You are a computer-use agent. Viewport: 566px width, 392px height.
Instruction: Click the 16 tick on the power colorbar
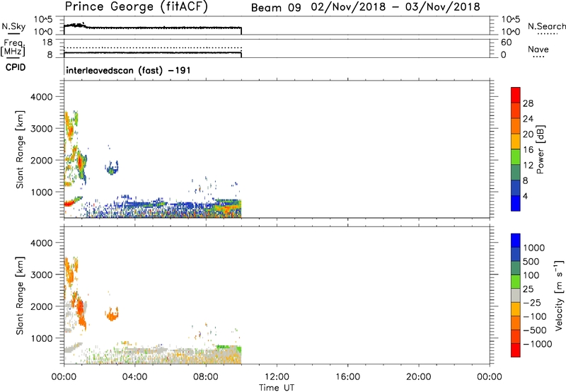coord(528,150)
